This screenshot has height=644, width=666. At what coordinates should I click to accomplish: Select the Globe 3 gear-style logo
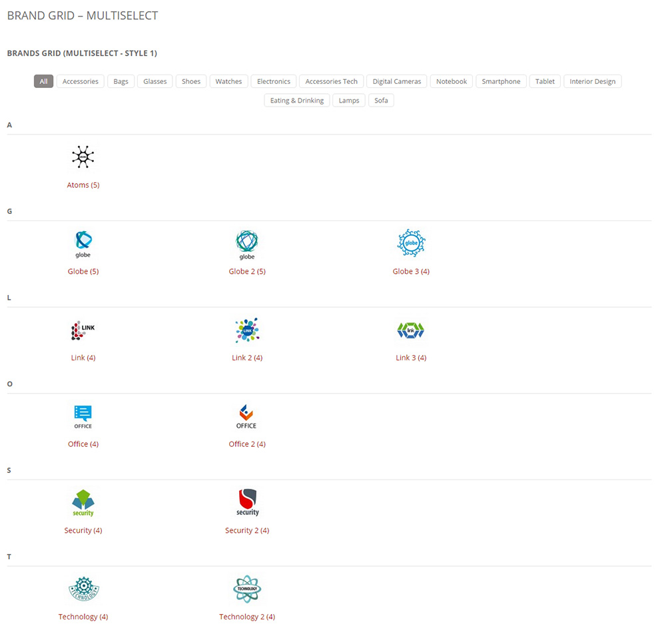[411, 242]
